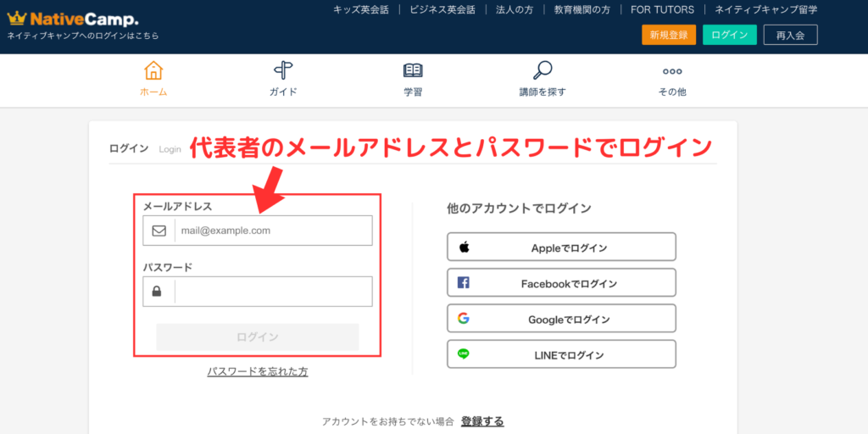
Task: Select the FOR TUTORS menu item
Action: point(662,10)
